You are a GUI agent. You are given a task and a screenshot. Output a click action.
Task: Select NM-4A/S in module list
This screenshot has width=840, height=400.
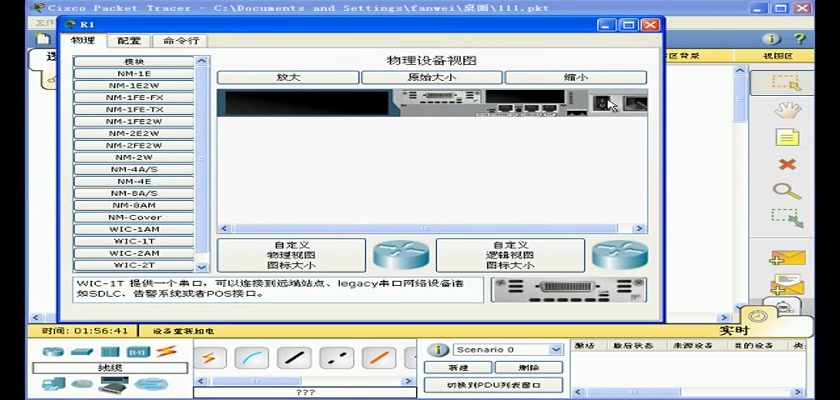133,169
